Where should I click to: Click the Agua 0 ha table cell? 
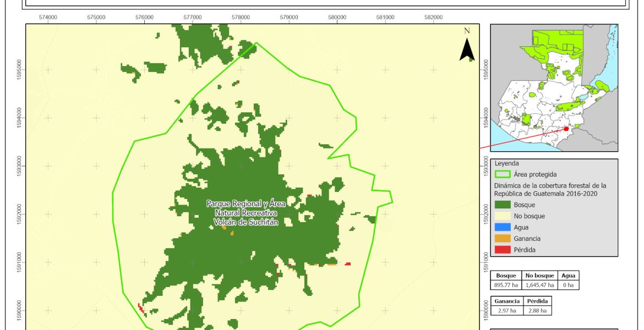pyautogui.click(x=568, y=285)
